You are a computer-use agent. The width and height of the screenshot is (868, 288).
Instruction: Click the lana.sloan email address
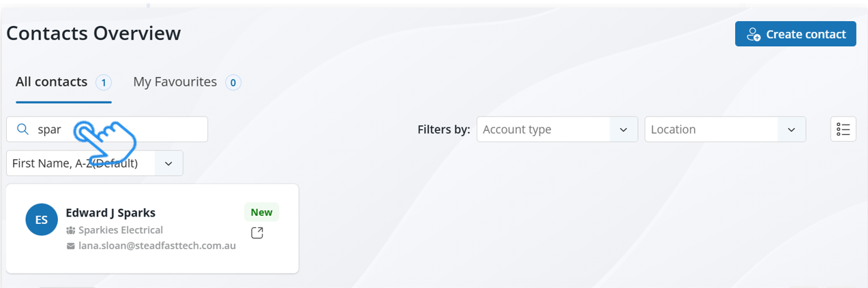pyautogui.click(x=157, y=246)
